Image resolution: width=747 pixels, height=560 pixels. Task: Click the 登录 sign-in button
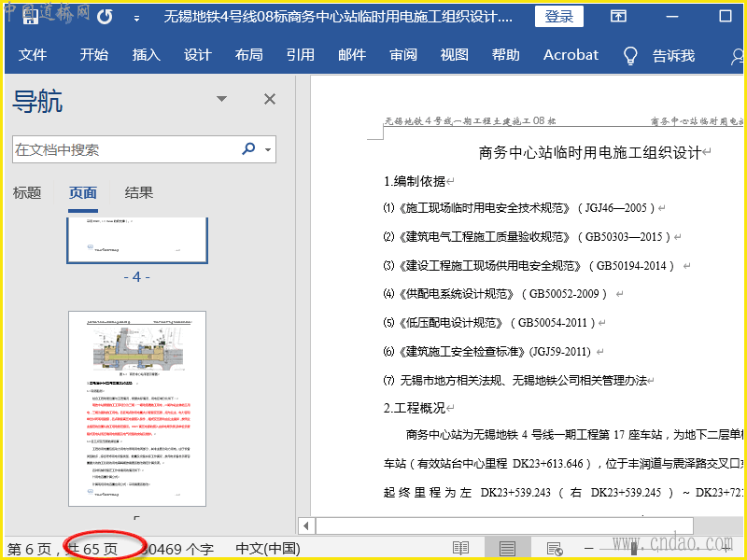click(558, 17)
